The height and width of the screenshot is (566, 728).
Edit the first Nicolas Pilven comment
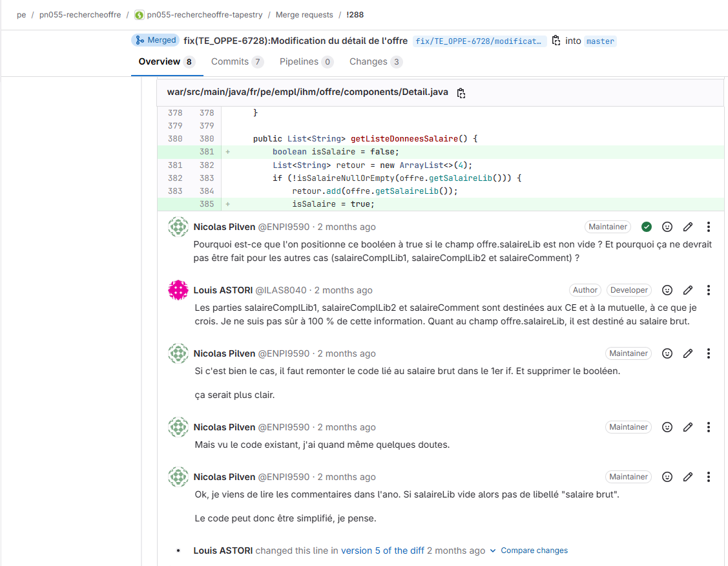687,226
